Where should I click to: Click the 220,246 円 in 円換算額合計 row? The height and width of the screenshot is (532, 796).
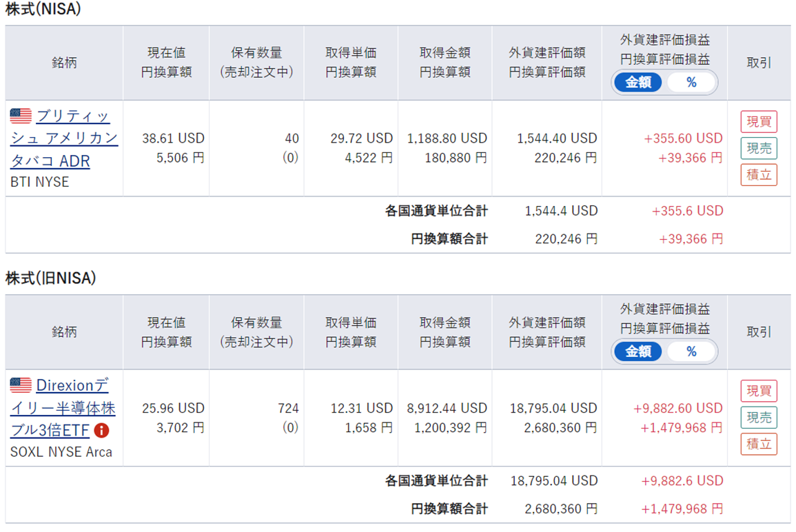pos(566,238)
